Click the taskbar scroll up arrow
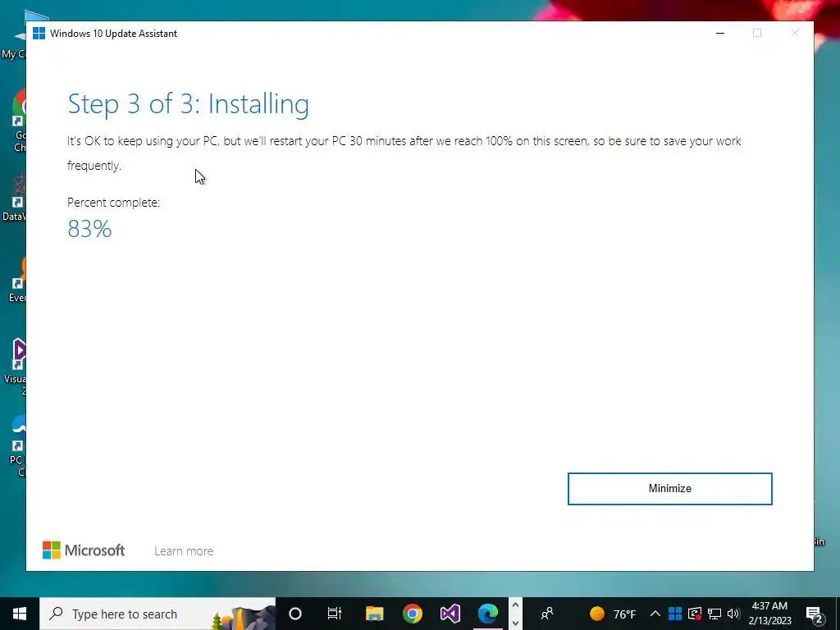Screen dimensions: 840x630 tap(515, 605)
